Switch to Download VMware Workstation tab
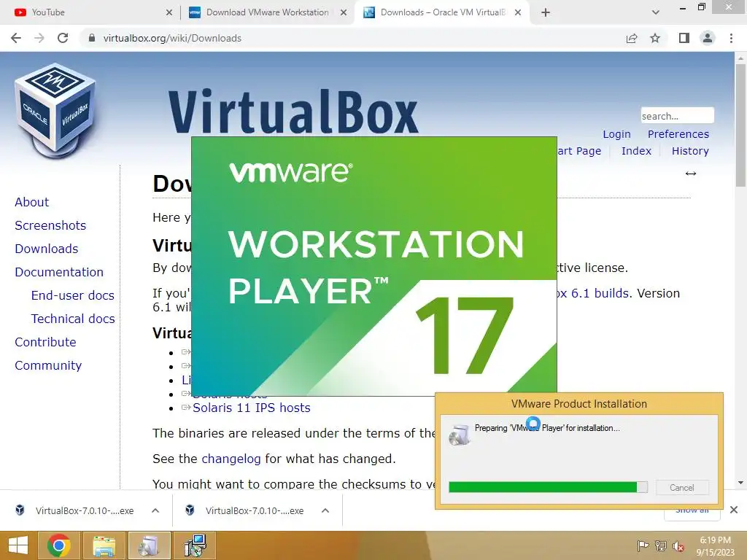This screenshot has height=560, width=747. click(x=268, y=12)
